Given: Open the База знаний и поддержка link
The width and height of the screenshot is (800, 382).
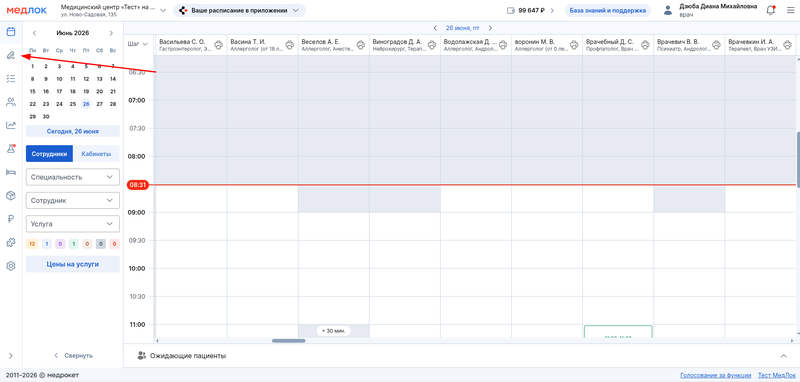Looking at the screenshot, I should coord(608,11).
